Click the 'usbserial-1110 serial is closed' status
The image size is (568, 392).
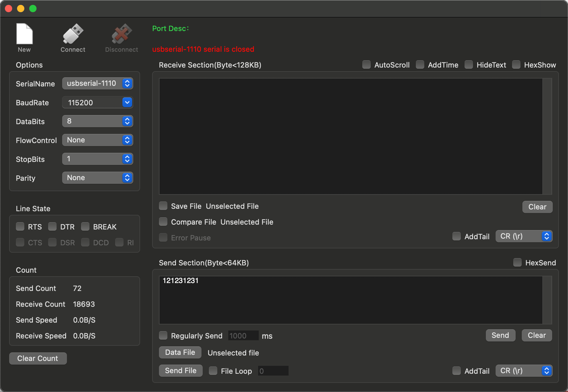pos(203,49)
